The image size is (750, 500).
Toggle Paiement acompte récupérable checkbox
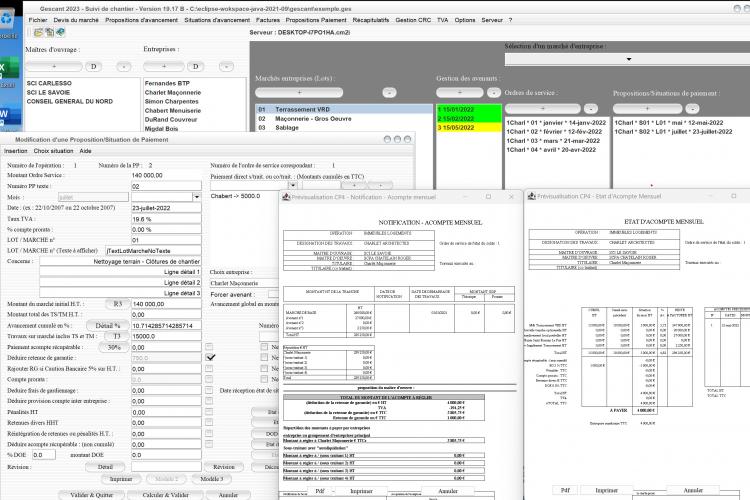[x=210, y=347]
